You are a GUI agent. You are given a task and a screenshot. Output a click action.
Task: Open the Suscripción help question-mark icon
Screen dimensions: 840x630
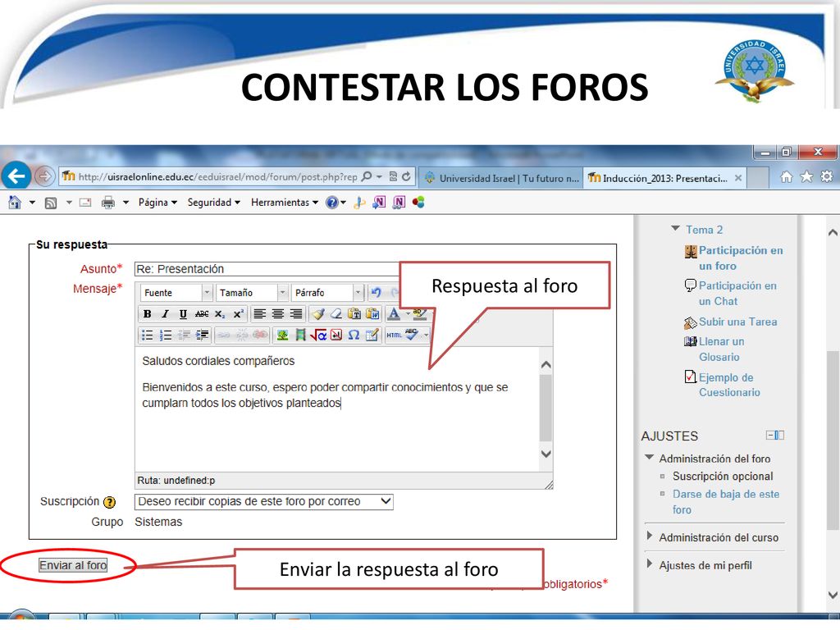pos(109,502)
